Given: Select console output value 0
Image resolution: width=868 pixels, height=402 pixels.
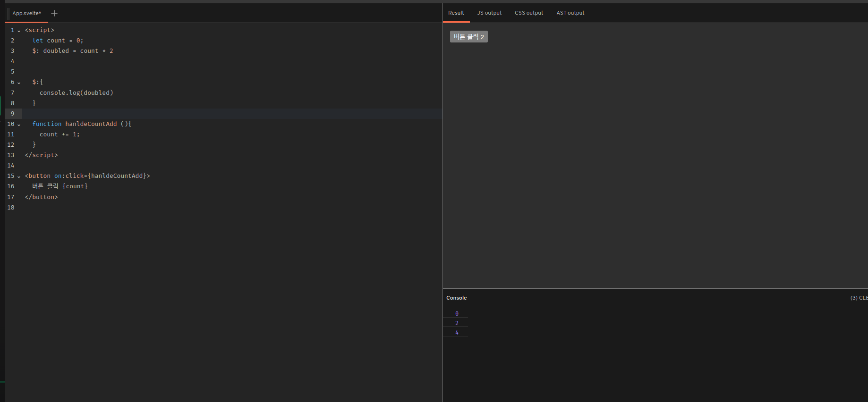Looking at the screenshot, I should click(457, 313).
